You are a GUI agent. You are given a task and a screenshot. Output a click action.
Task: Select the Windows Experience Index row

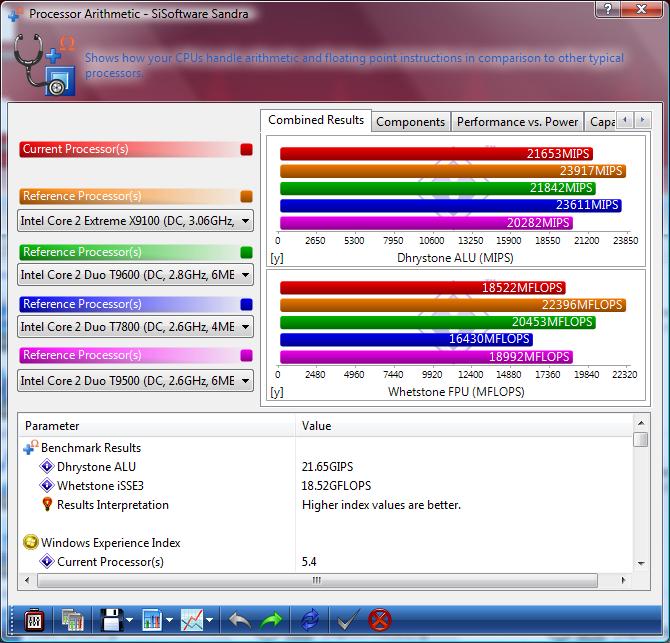111,543
